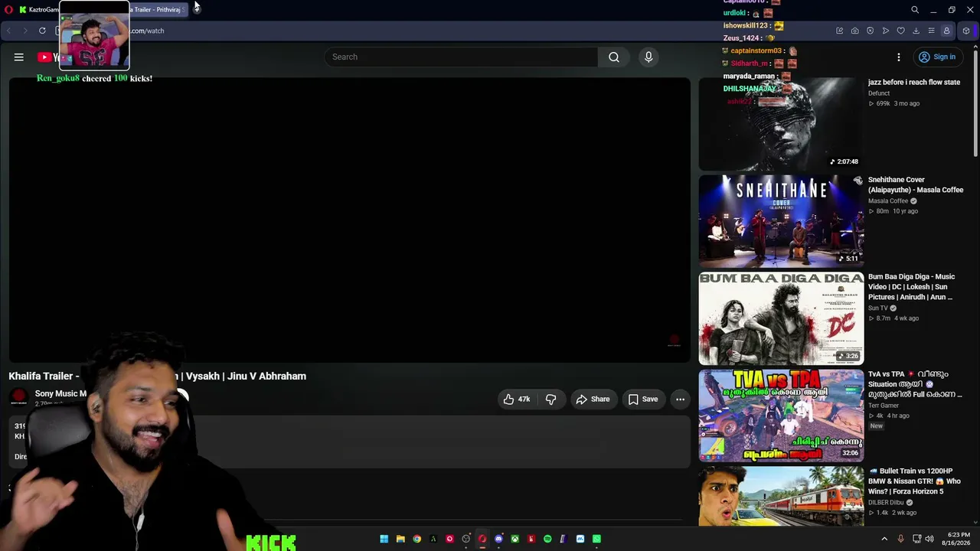Viewport: 980px width, 551px height.
Task: Open the ad blocker shield
Action: 871,31
